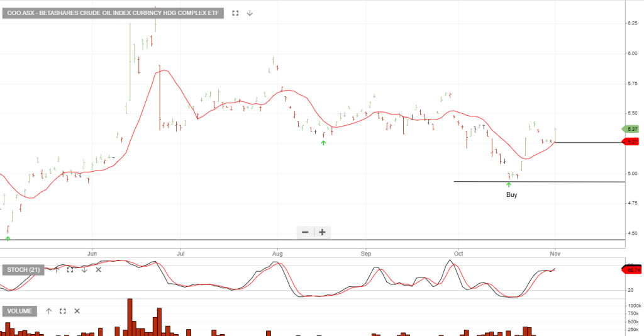The width and height of the screenshot is (644, 336).
Task: Click the green arrow marker in mid-August
Action: click(x=323, y=143)
